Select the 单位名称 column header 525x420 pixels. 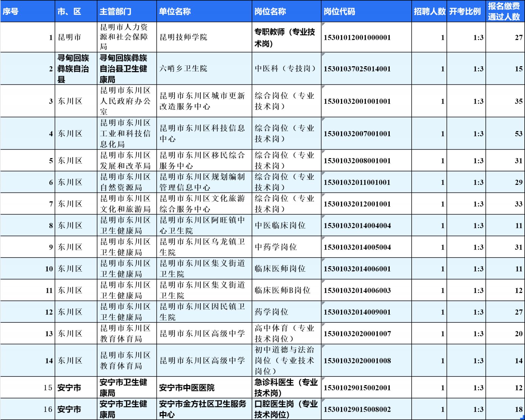pyautogui.click(x=204, y=11)
